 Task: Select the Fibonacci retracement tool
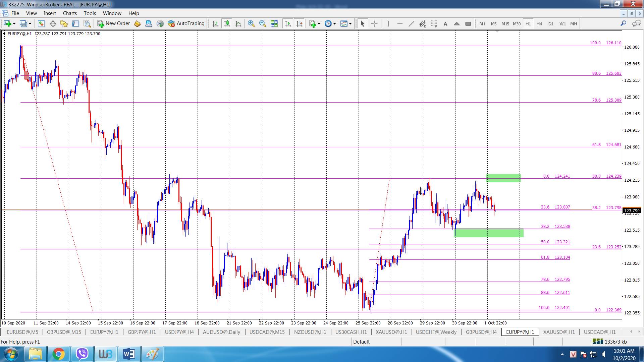434,23
